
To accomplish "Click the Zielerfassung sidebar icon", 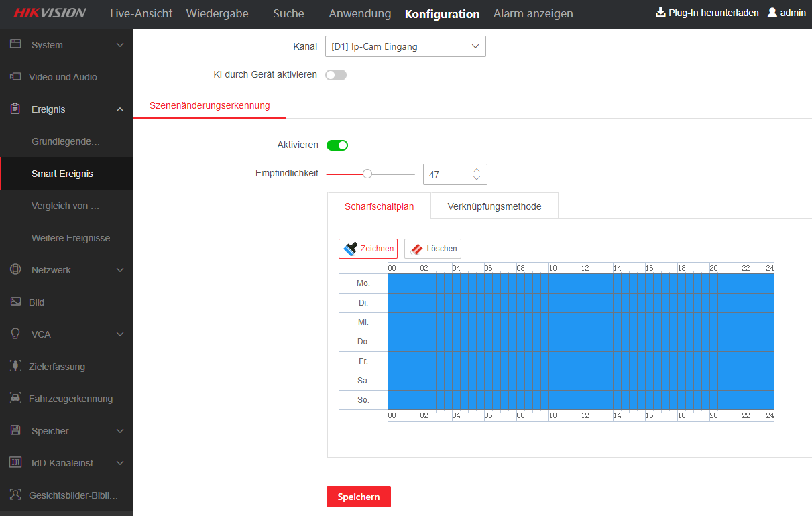I will (15, 367).
